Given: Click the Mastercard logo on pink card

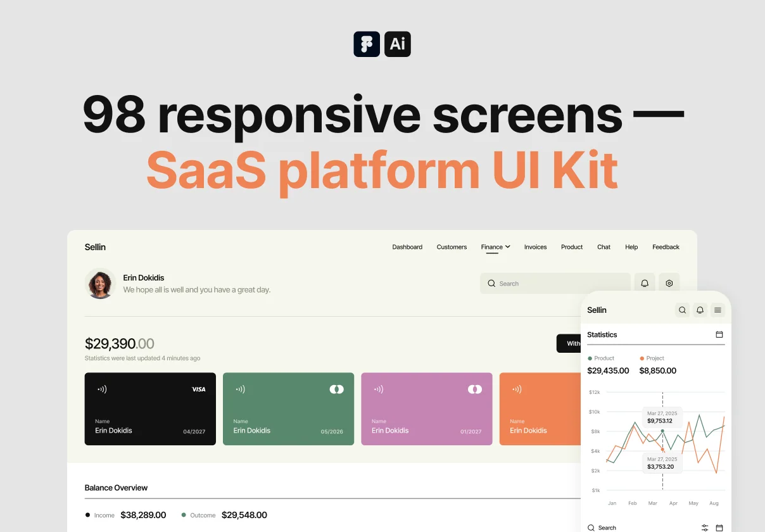Looking at the screenshot, I should coord(475,389).
